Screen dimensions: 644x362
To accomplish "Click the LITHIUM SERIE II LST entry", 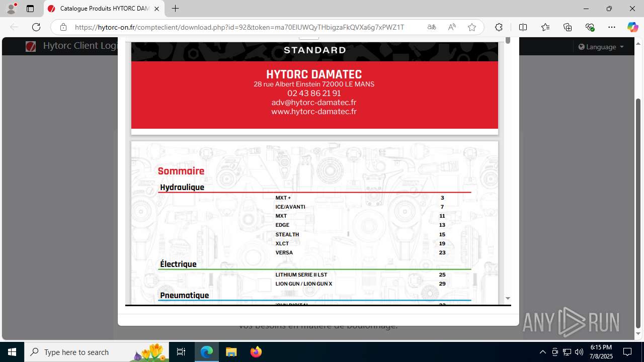I will [x=301, y=275].
